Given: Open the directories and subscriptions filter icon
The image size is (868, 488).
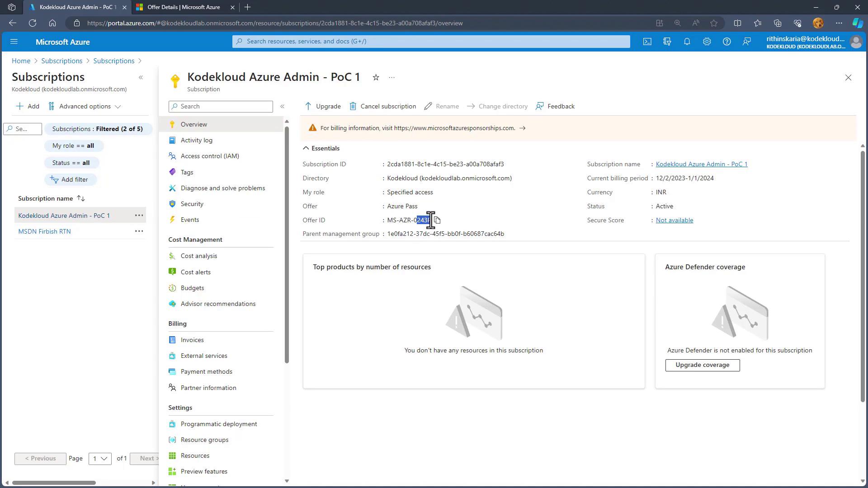Looking at the screenshot, I should tap(667, 42).
